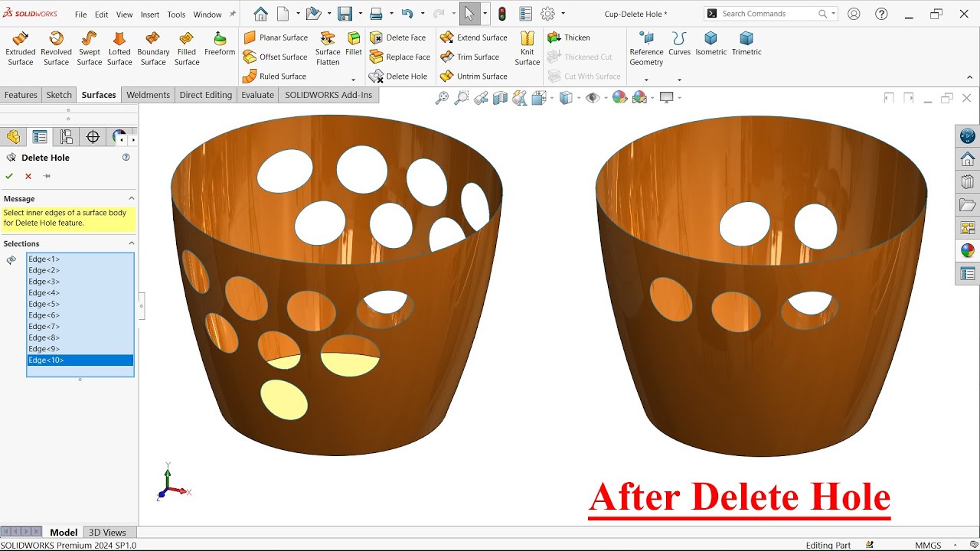Viewport: 980px width, 551px height.
Task: Collapse the Message section
Action: coord(131,198)
